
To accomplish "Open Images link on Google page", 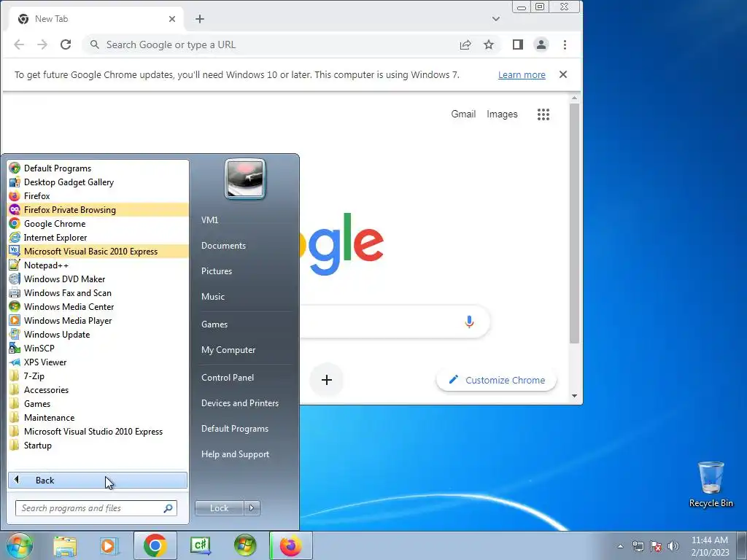I will coord(502,114).
